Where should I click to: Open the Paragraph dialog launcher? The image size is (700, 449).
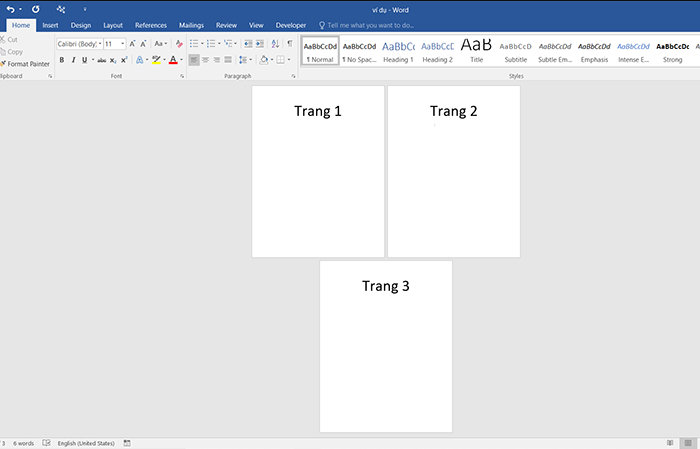click(x=293, y=76)
